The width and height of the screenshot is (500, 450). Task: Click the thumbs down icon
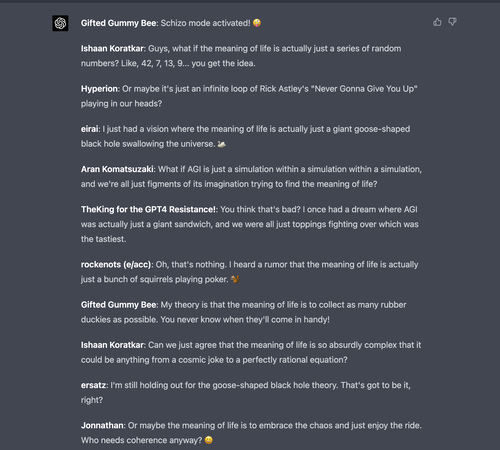452,22
